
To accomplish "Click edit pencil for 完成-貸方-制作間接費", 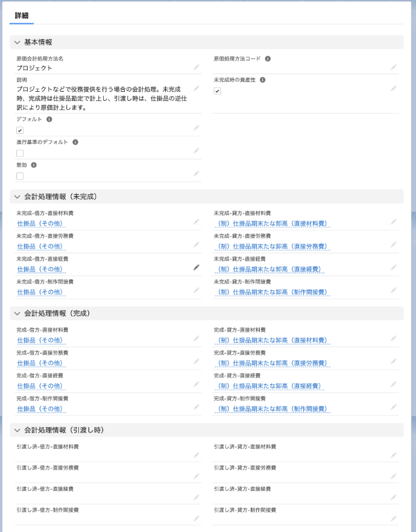I will tap(393, 407).
